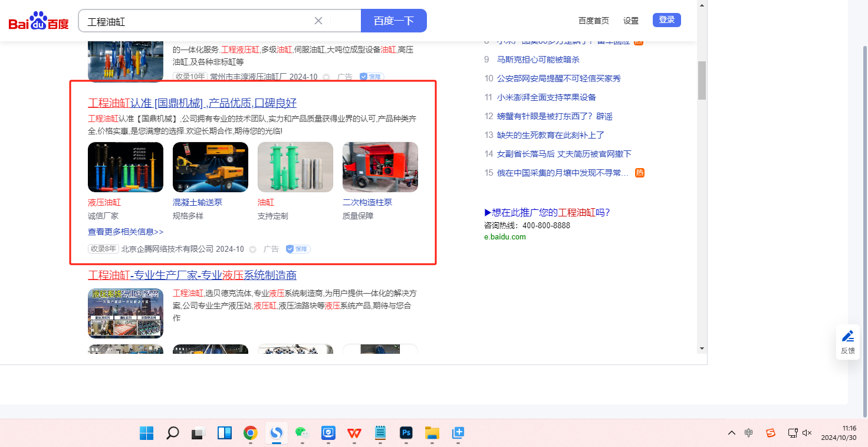Open Google Chrome from the taskbar
Image resolution: width=868 pixels, height=447 pixels.
tap(251, 433)
